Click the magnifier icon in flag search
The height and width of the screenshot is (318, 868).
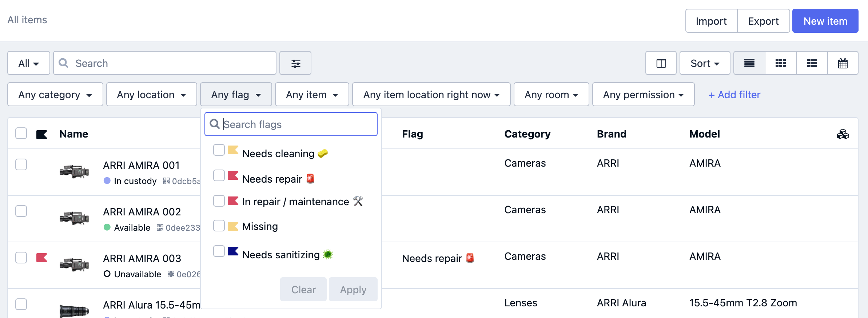215,124
